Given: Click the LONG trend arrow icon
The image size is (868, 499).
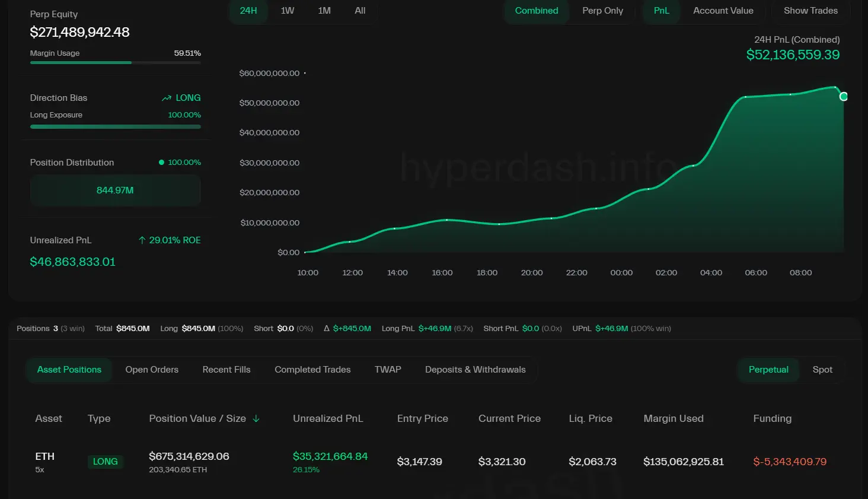Looking at the screenshot, I should point(167,98).
